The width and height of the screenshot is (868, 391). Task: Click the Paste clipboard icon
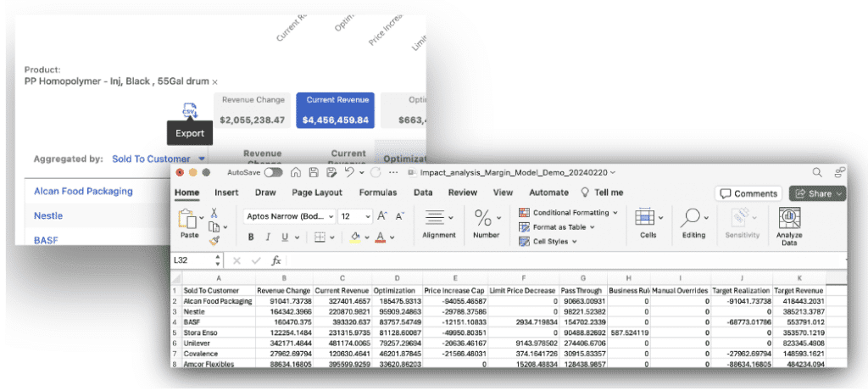[189, 221]
